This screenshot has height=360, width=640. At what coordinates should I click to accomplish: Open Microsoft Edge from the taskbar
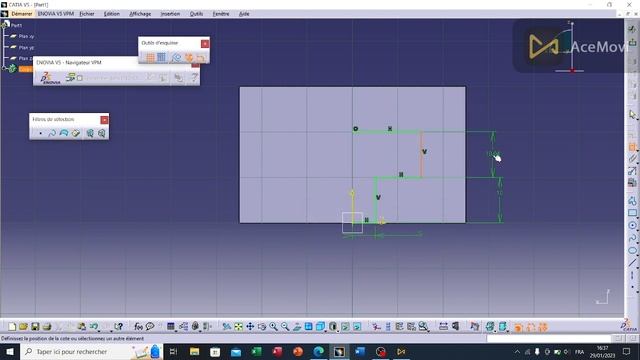318,351
